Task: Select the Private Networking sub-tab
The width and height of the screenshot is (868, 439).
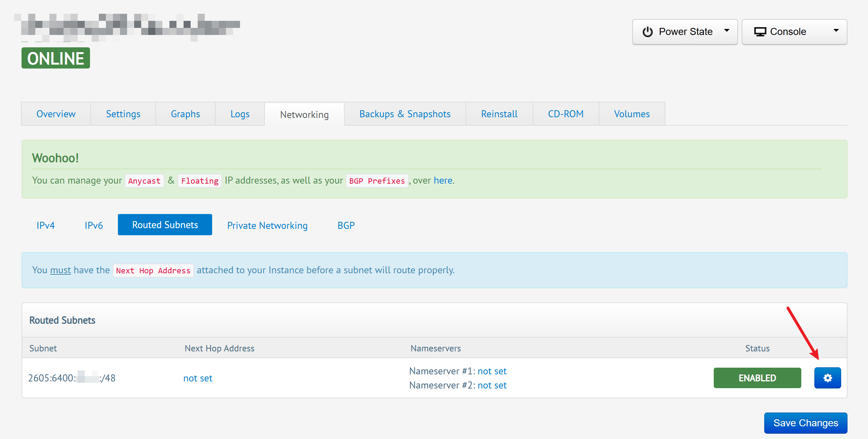Action: (267, 225)
